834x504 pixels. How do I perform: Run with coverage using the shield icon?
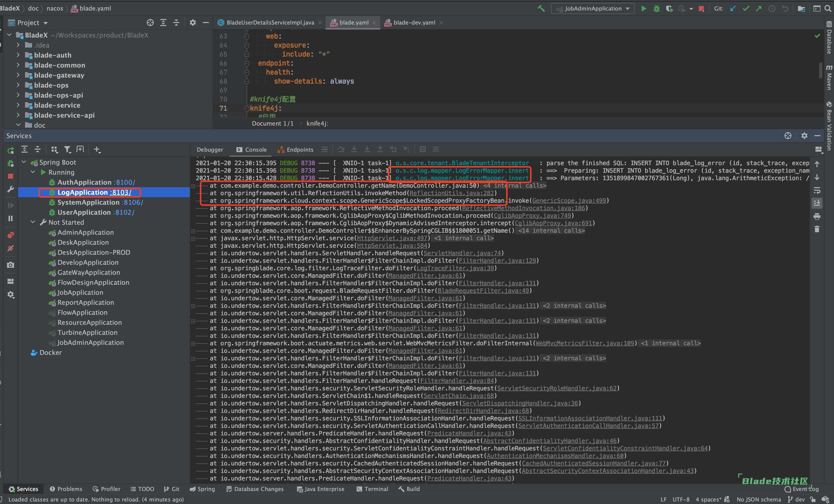coord(669,9)
